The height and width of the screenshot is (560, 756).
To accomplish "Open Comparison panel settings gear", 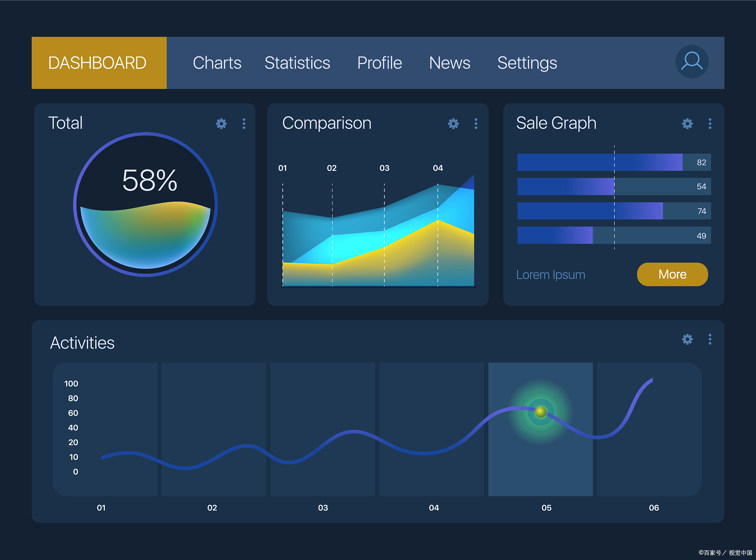I will click(x=453, y=123).
